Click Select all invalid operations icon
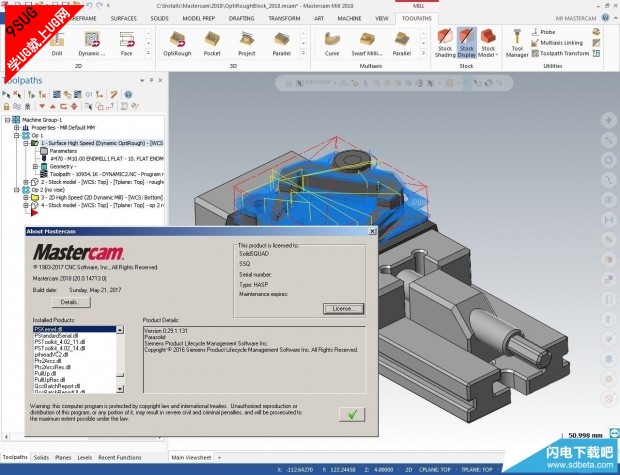 (x=17, y=95)
